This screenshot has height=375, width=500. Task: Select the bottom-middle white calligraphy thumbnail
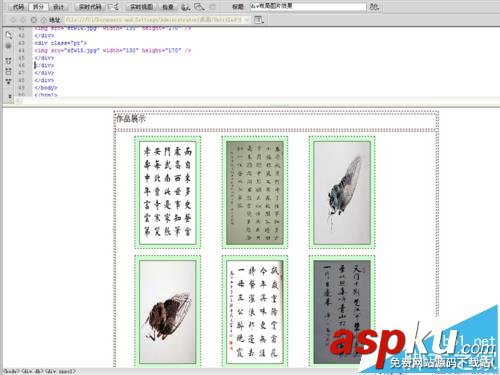pyautogui.click(x=255, y=312)
